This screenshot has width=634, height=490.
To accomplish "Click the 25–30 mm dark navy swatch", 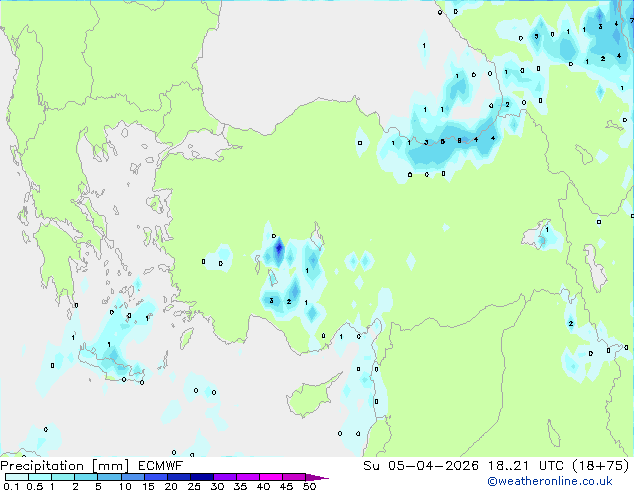I will (x=202, y=477).
